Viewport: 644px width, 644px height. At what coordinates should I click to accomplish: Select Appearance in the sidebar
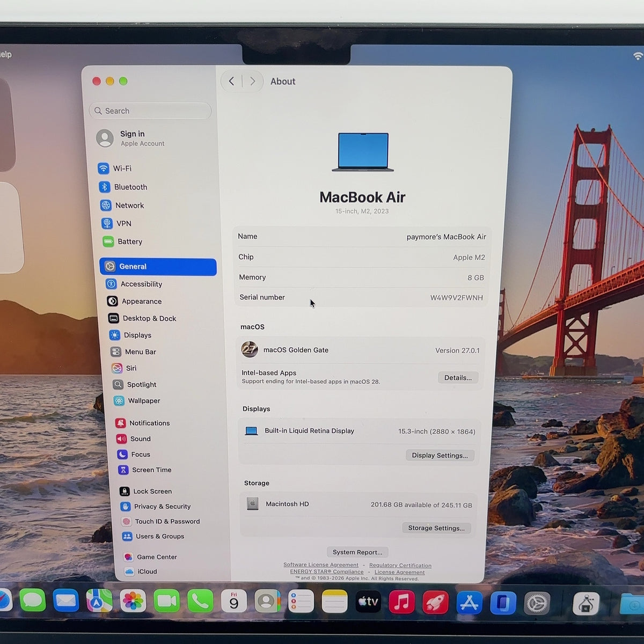click(134, 301)
